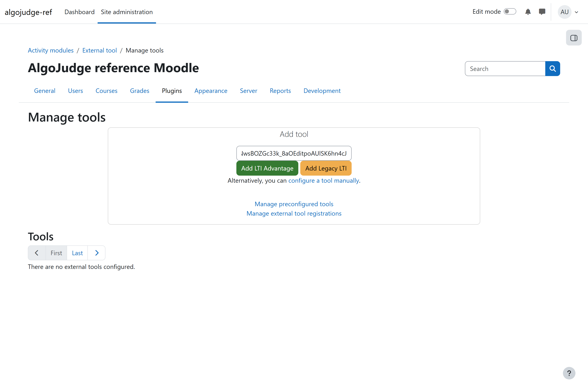This screenshot has width=588, height=392.
Task: Toggle Edit mode switch
Action: click(x=510, y=12)
